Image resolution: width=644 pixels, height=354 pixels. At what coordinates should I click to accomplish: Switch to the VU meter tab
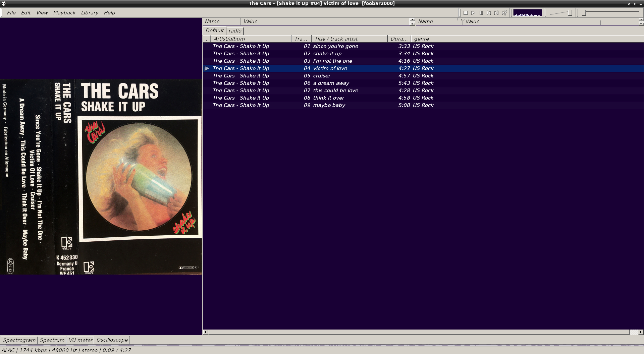point(80,340)
